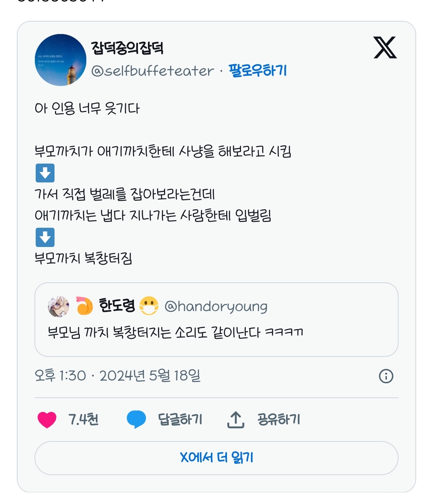Click the 답글하기 reply label

(180, 419)
